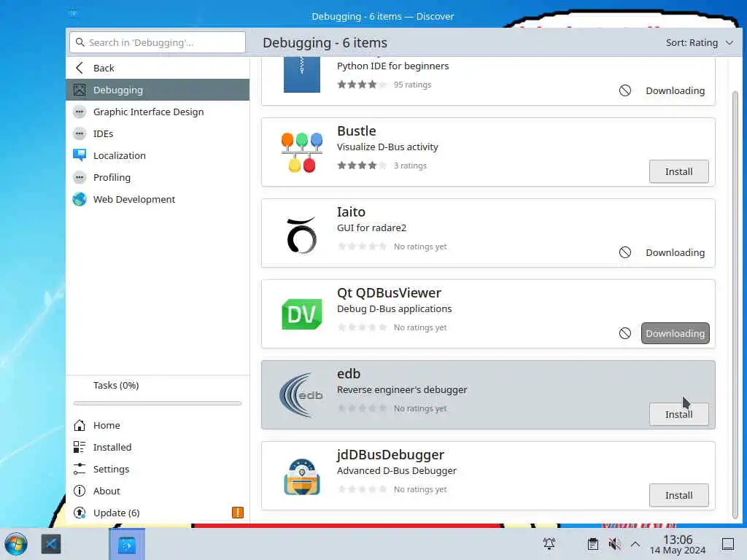Click the search magnifier icon

(80, 42)
